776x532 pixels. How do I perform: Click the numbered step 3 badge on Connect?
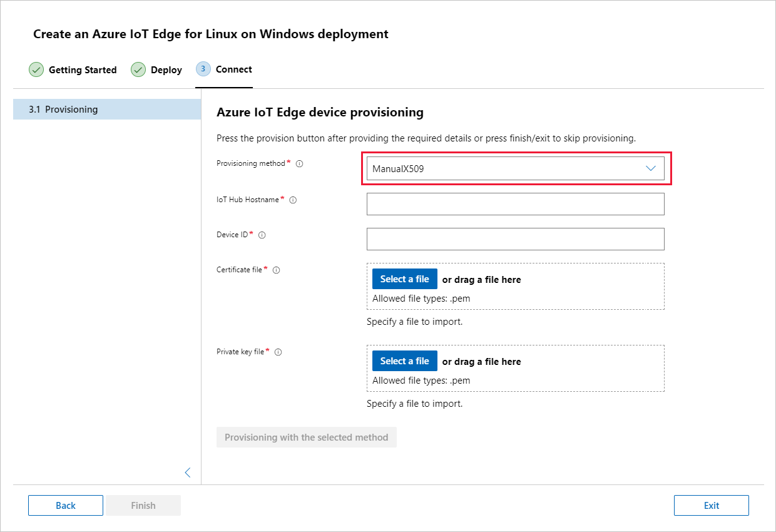pos(203,69)
